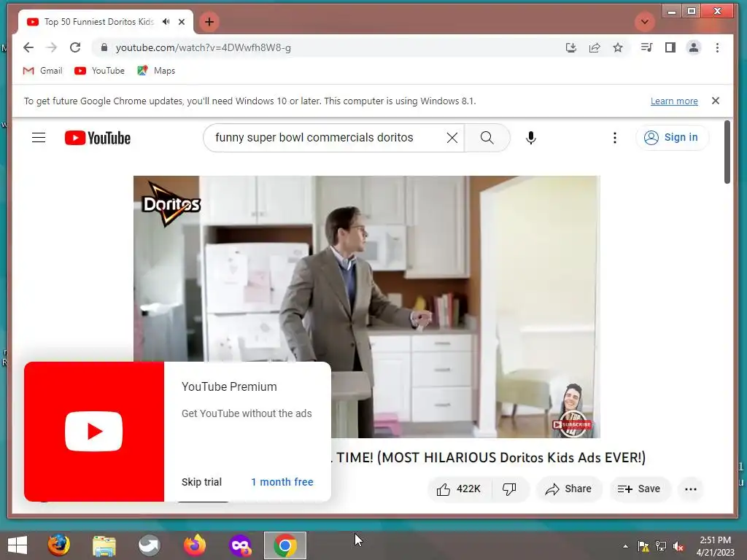The width and height of the screenshot is (747, 560).
Task: Open File Explorer from the taskbar
Action: [104, 545]
